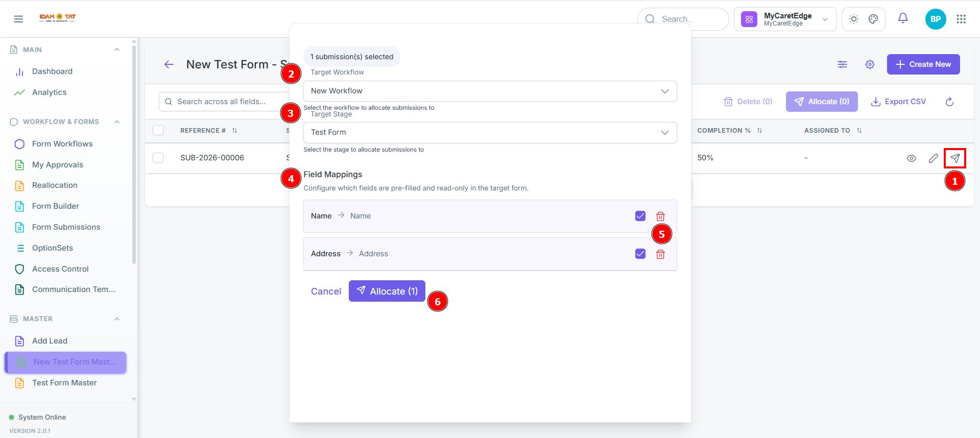Open table settings gear icon
The image size is (980, 438).
click(870, 64)
